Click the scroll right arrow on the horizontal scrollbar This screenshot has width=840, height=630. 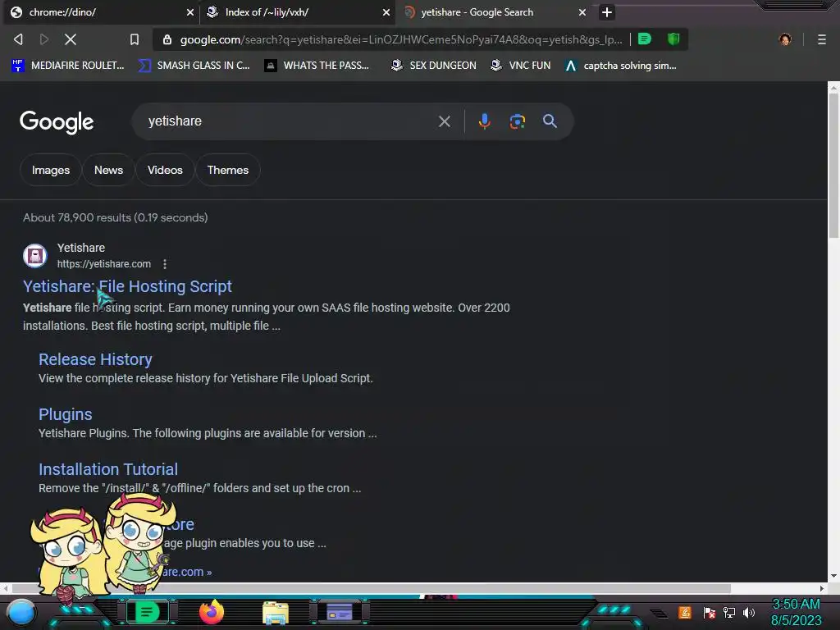pos(822,588)
